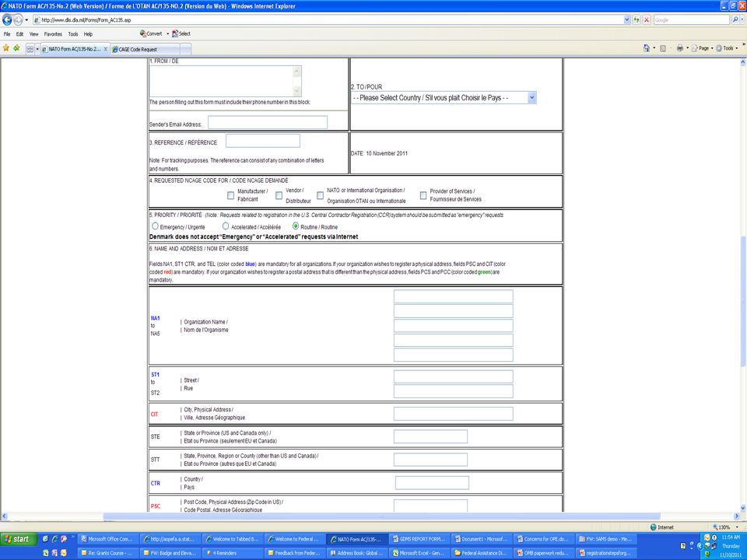Open the Edit menu

[x=19, y=34]
